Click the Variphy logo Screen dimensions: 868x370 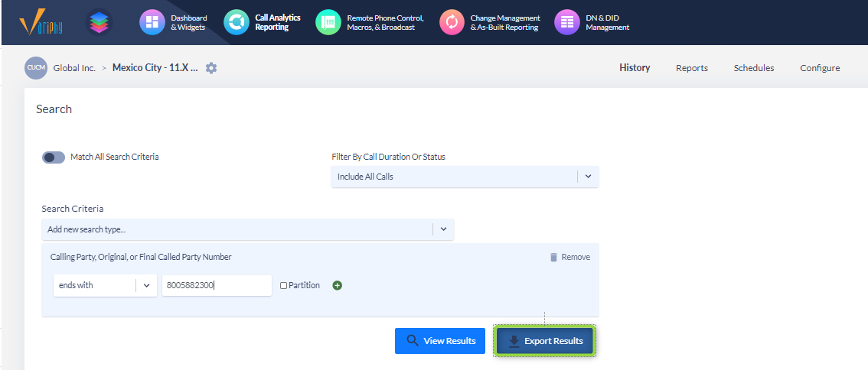point(41,23)
